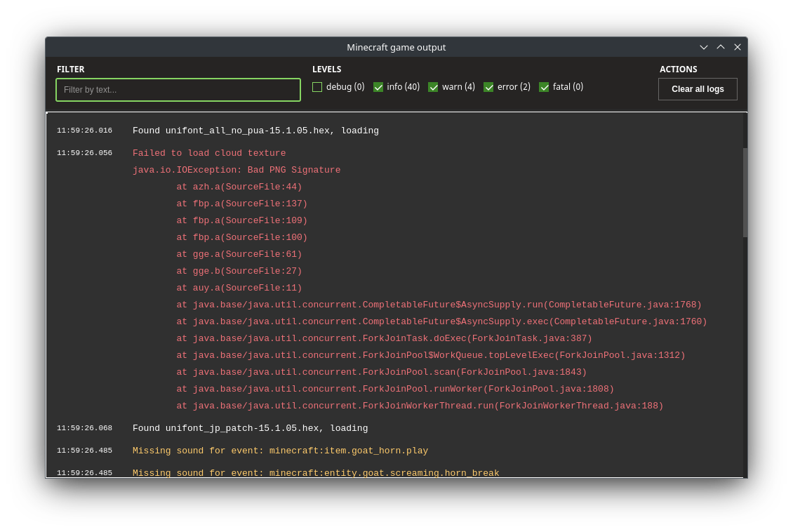793x532 pixels.
Task: Minimize window using the down chevron icon
Action: point(704,47)
